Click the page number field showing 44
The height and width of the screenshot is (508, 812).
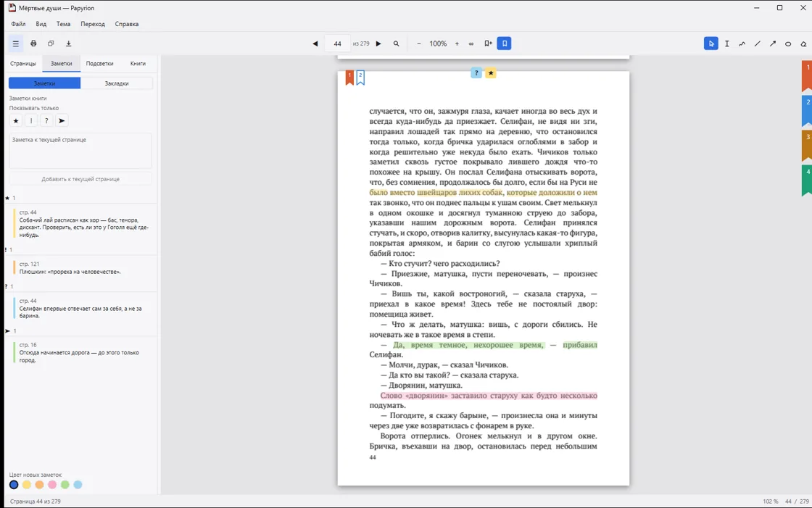click(337, 43)
